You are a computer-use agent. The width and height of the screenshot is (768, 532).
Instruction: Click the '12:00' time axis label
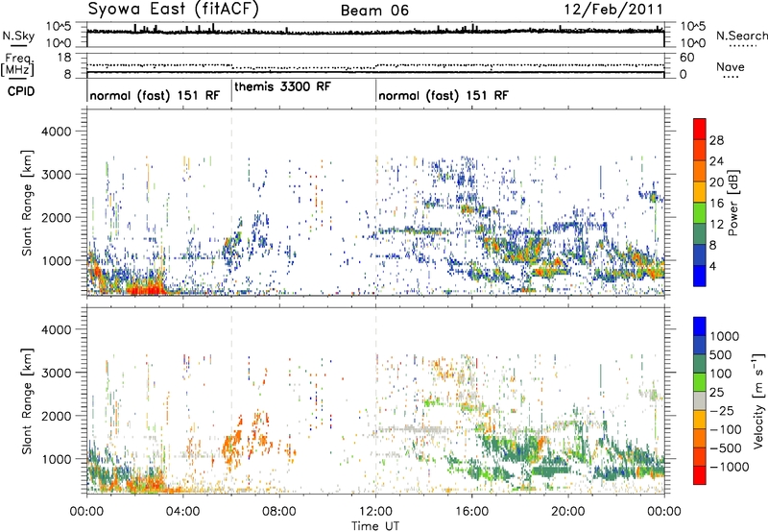point(375,512)
